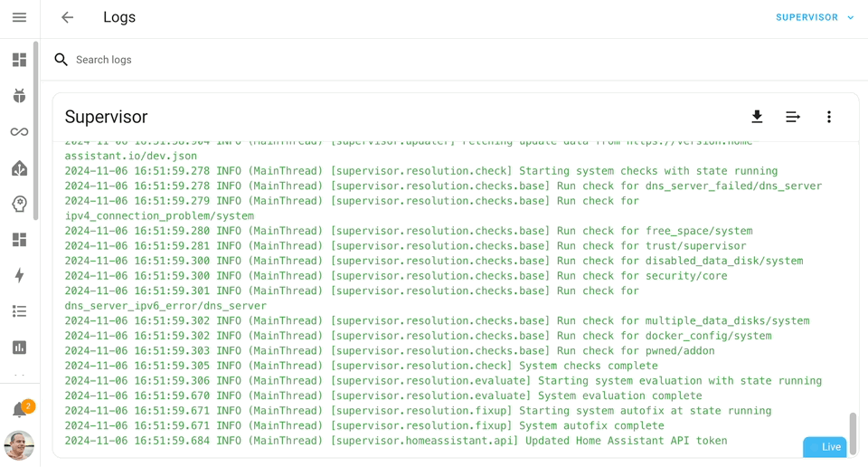
Task: Open the History chart icon in the sidebar
Action: [19, 348]
